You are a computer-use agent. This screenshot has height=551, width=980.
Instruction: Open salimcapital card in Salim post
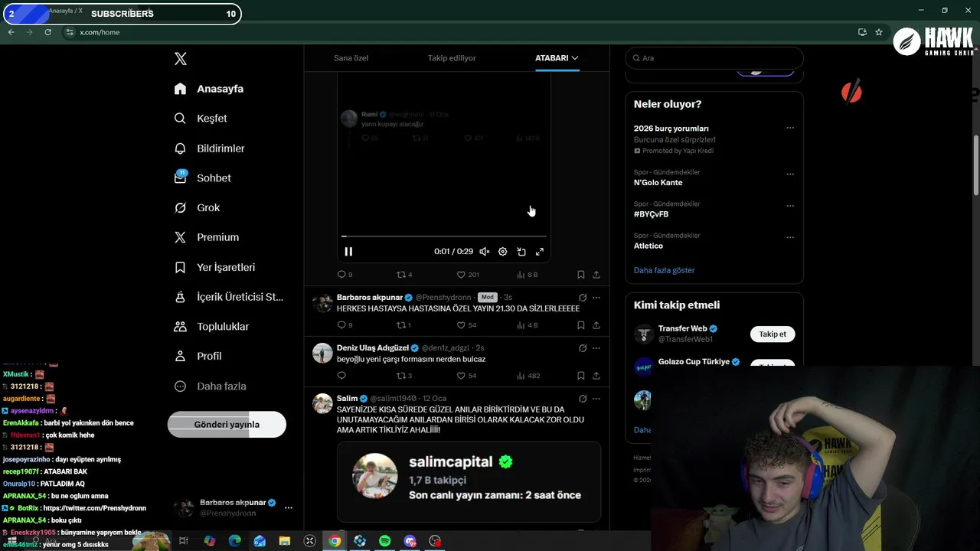point(469,481)
